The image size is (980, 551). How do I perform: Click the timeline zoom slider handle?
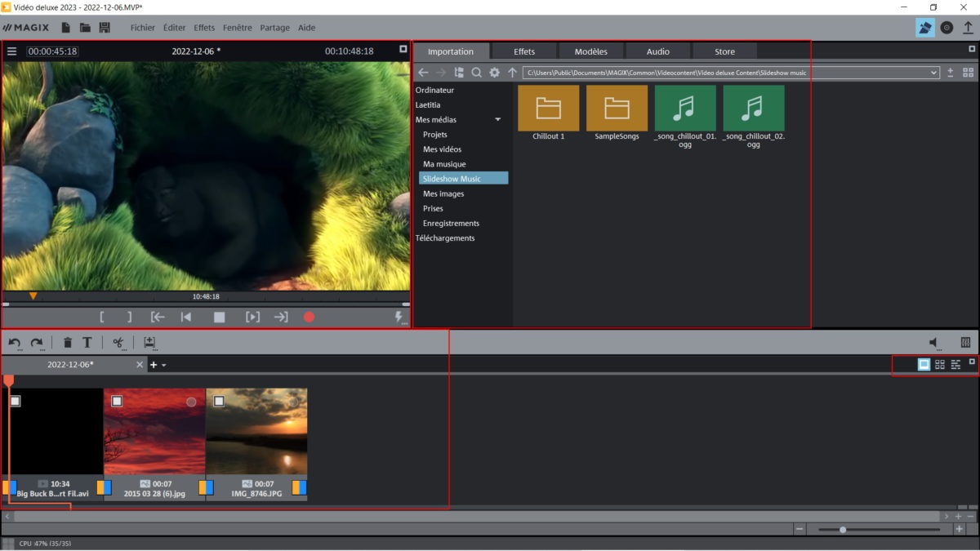tap(842, 529)
